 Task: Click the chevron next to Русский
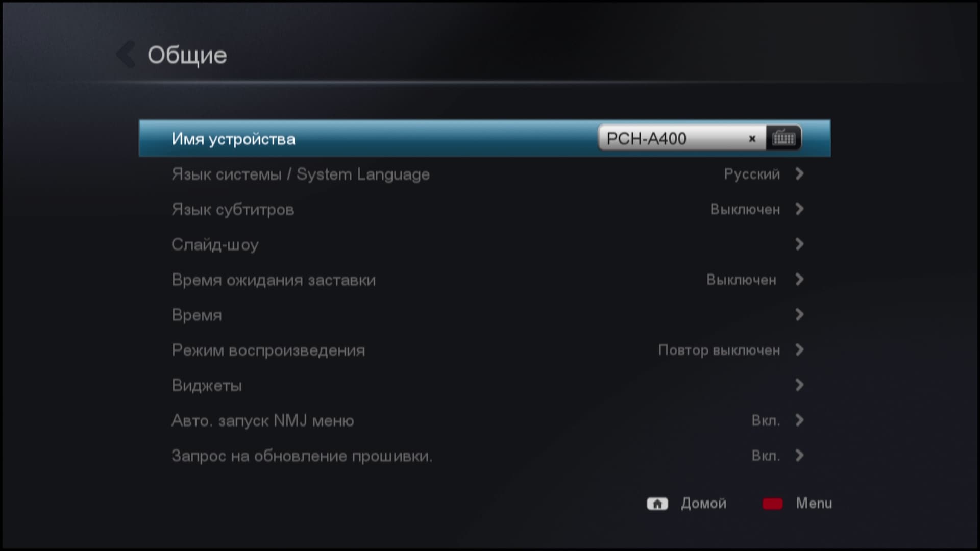[x=799, y=174]
